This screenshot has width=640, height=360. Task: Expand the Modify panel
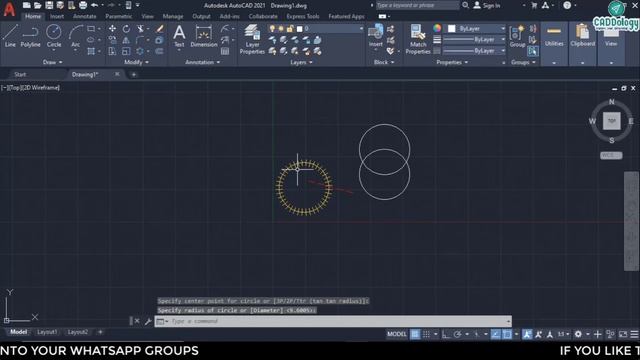point(136,62)
